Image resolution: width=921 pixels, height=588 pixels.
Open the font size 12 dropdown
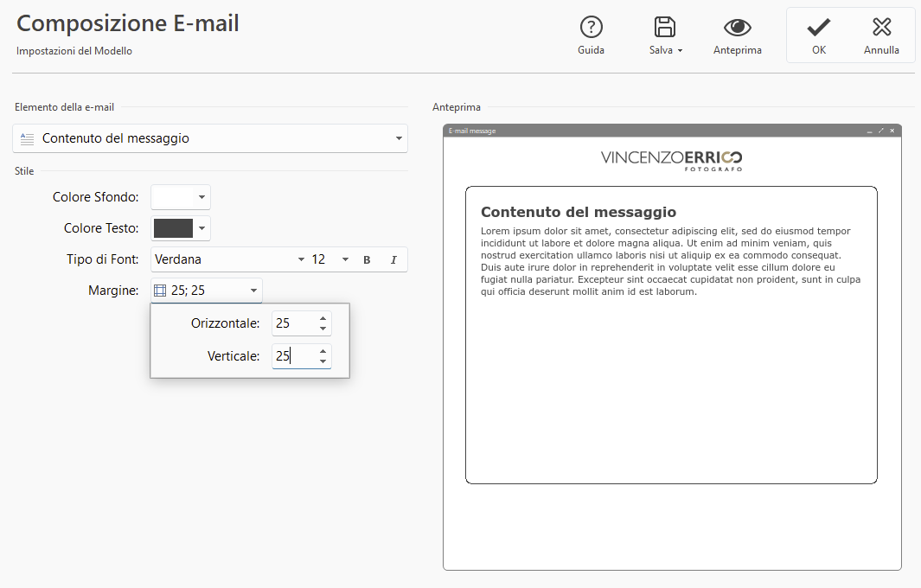click(x=345, y=259)
